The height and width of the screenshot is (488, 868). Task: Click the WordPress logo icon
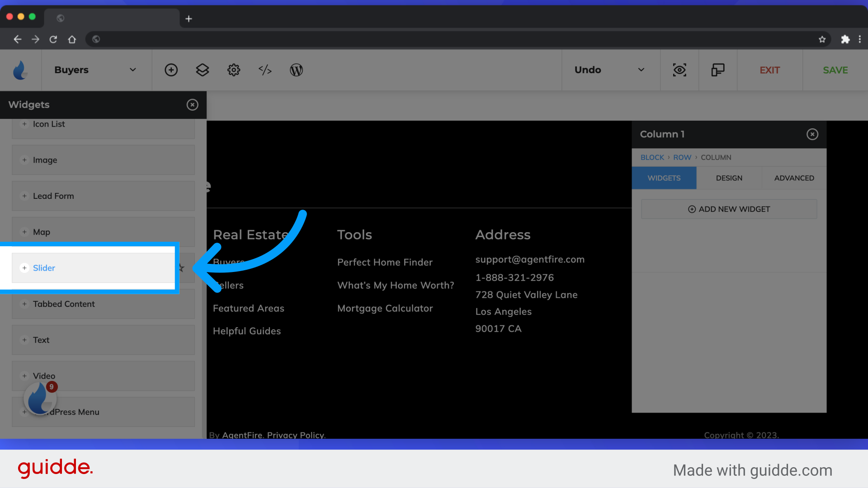(296, 70)
